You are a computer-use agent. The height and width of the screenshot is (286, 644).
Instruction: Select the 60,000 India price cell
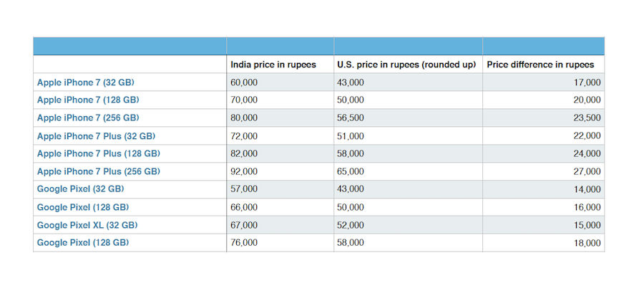click(280, 82)
